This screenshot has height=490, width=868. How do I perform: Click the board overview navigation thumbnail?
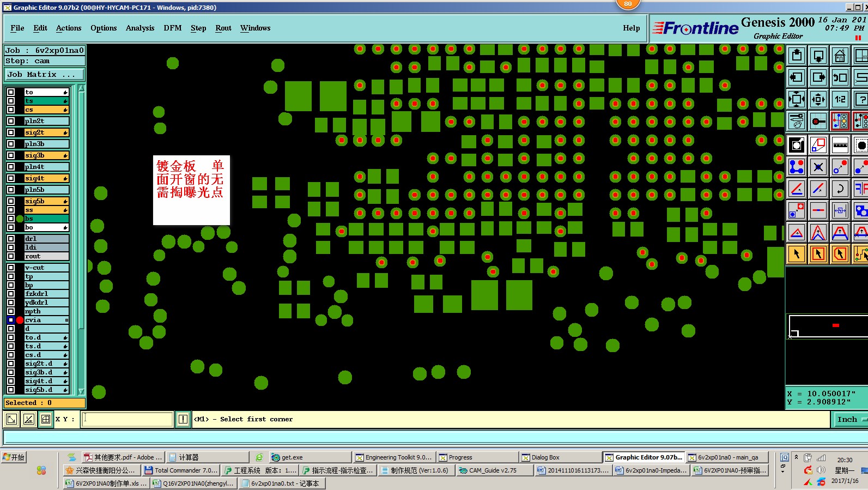pyautogui.click(x=828, y=326)
